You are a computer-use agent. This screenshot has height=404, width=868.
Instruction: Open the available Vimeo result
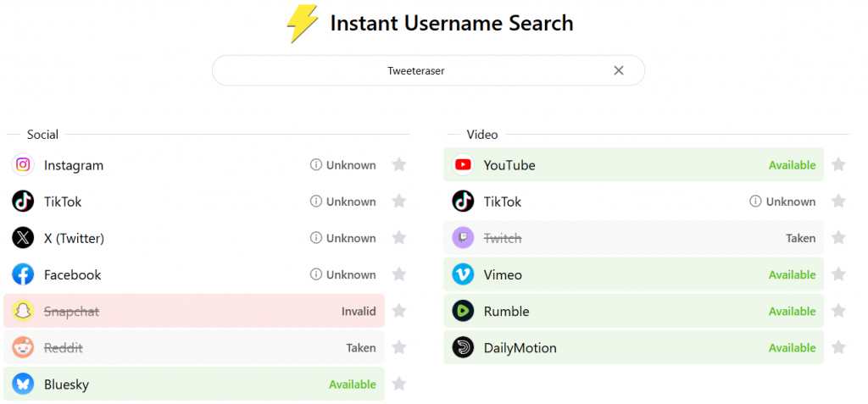click(632, 274)
